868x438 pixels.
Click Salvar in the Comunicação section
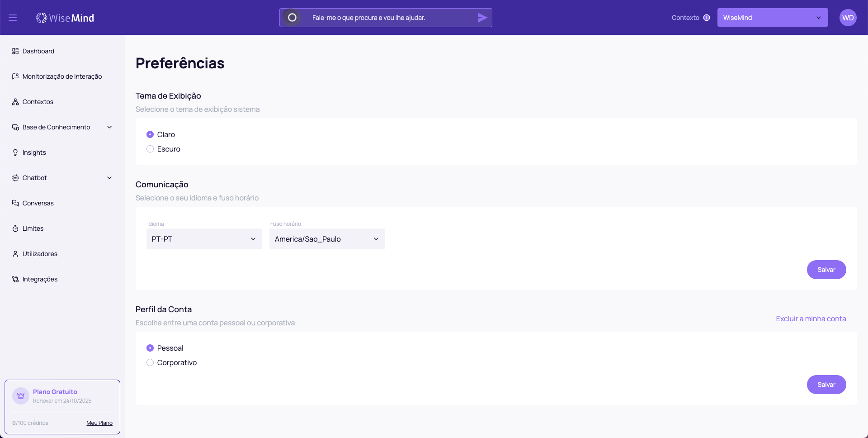(826, 270)
